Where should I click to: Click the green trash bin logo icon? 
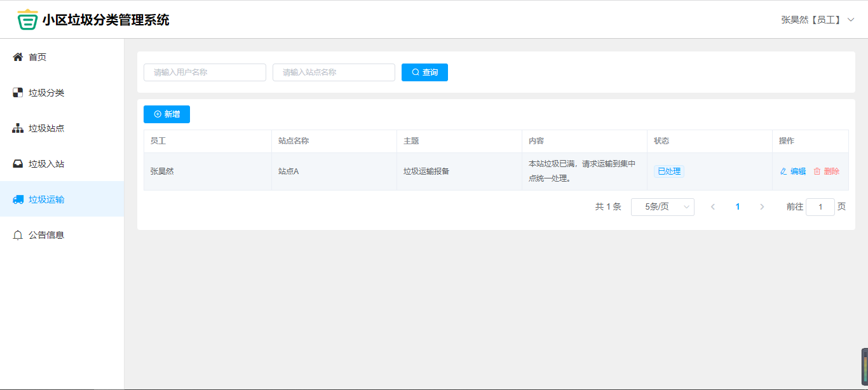pos(27,20)
